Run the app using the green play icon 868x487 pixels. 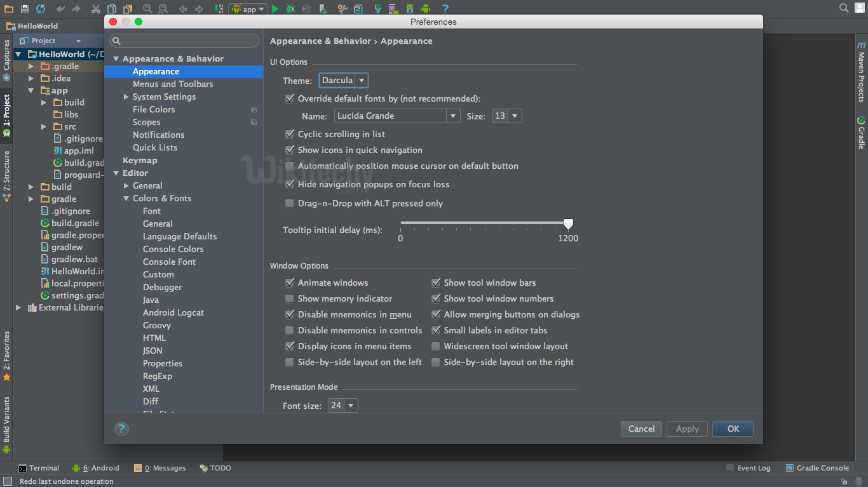(275, 8)
